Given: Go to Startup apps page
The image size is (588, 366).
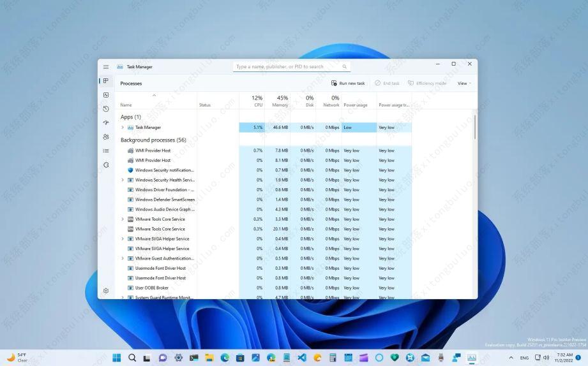Looking at the screenshot, I should (106, 122).
